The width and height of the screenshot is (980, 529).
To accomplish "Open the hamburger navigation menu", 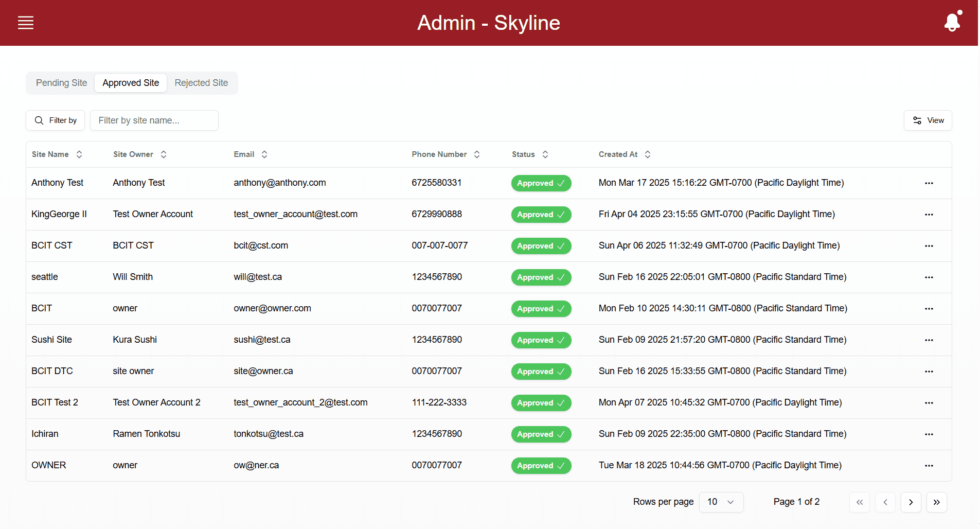I will (x=26, y=23).
